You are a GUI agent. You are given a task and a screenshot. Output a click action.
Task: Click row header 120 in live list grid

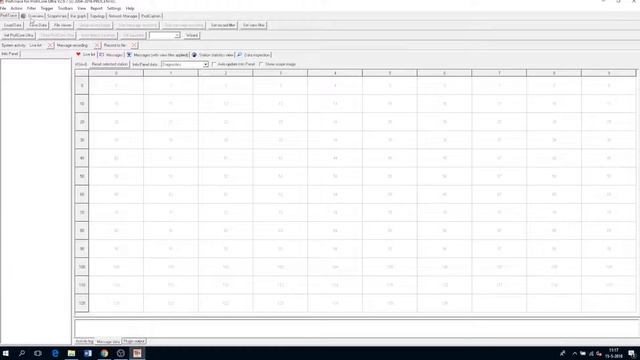coord(82,303)
